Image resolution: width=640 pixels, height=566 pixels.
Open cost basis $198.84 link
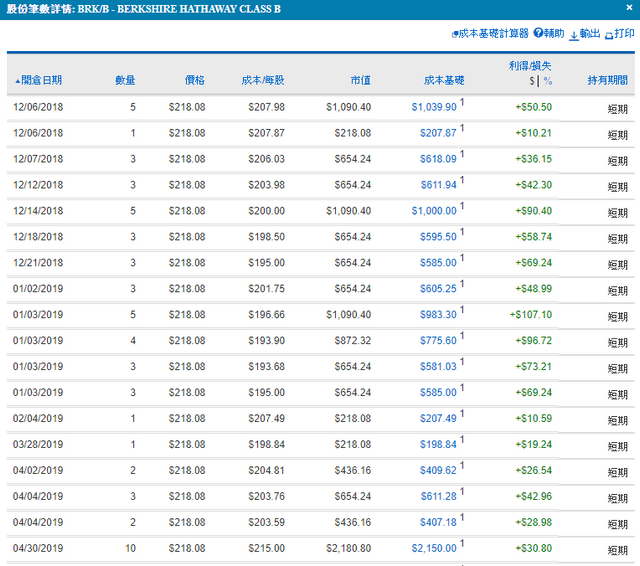pos(438,444)
